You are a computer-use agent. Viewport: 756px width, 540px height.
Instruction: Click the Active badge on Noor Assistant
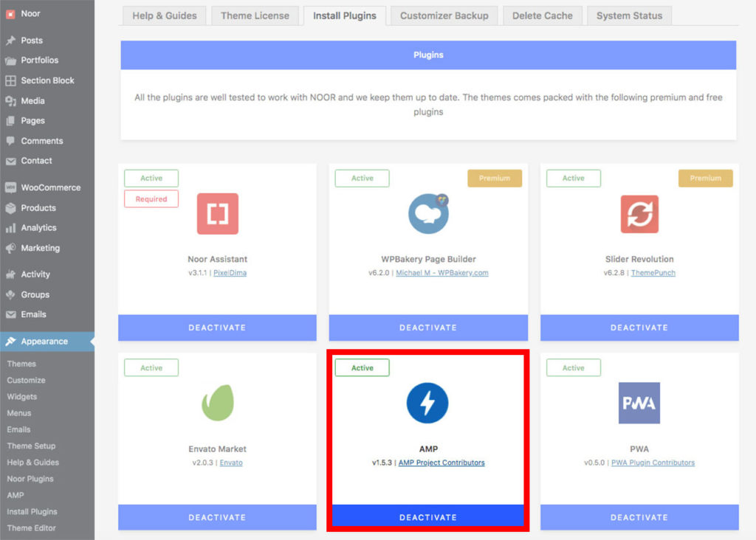(151, 179)
